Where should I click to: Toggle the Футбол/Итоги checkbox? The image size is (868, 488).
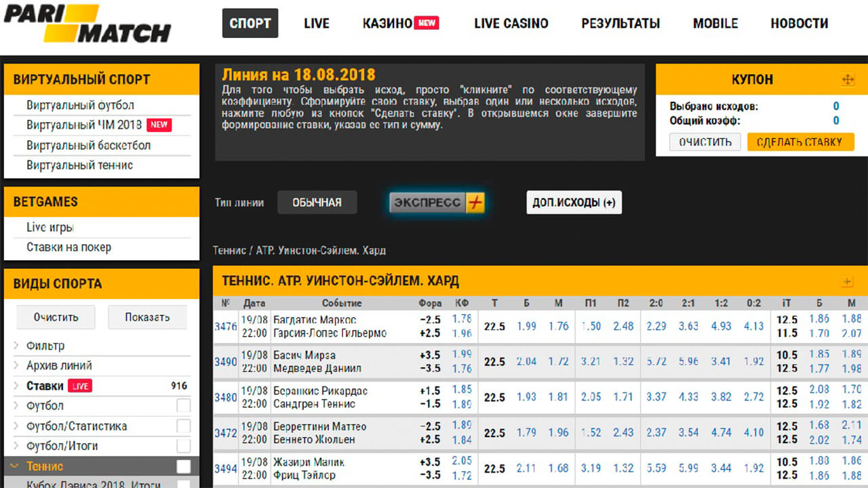click(183, 446)
